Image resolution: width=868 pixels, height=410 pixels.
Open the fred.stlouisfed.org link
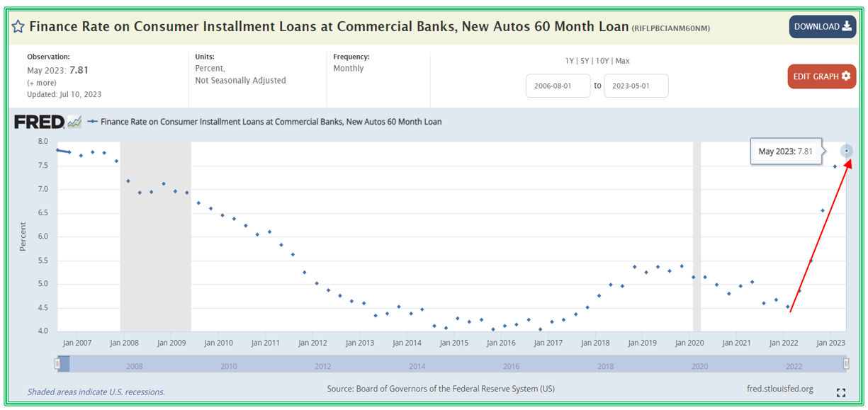pyautogui.click(x=780, y=389)
